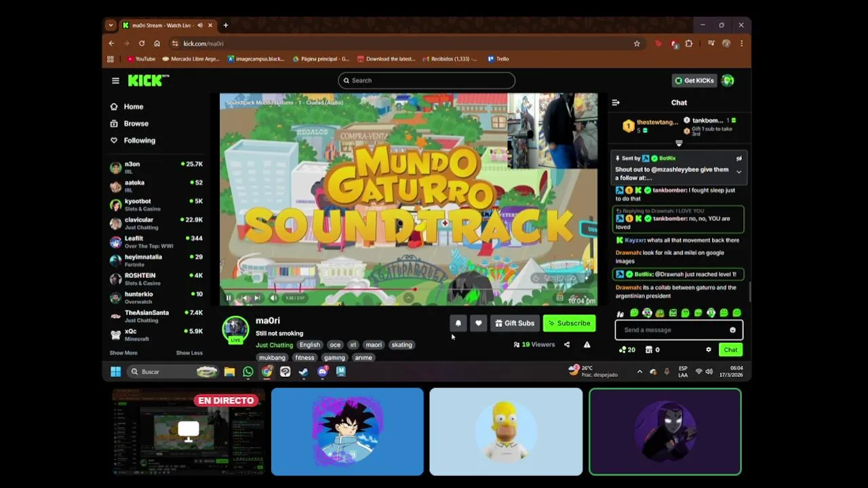Open aatoka channel in sidebar

click(156, 186)
